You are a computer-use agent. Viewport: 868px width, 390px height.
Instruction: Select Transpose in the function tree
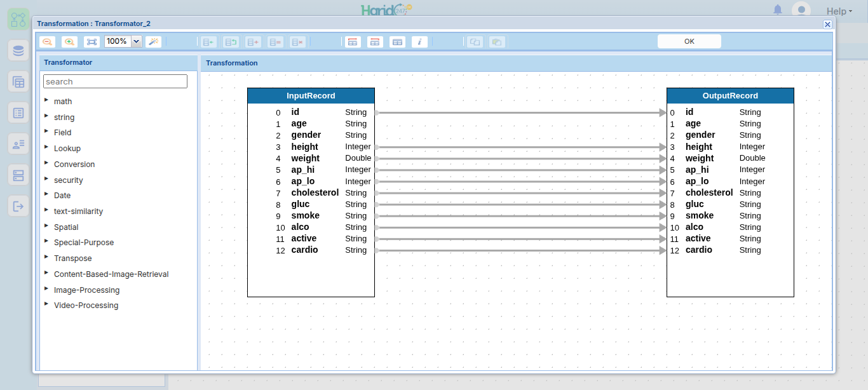pyautogui.click(x=72, y=259)
